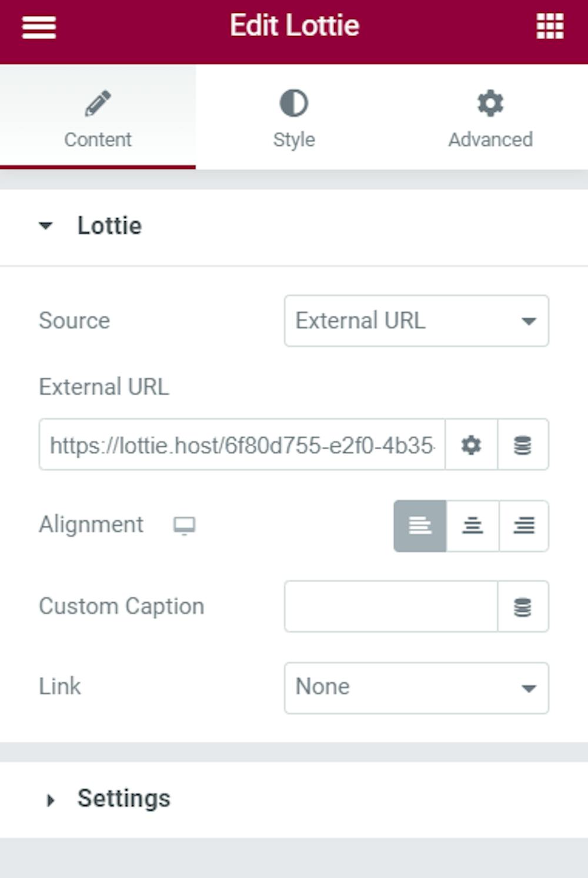Open the Link dropdown
This screenshot has height=878, width=588.
click(x=416, y=687)
